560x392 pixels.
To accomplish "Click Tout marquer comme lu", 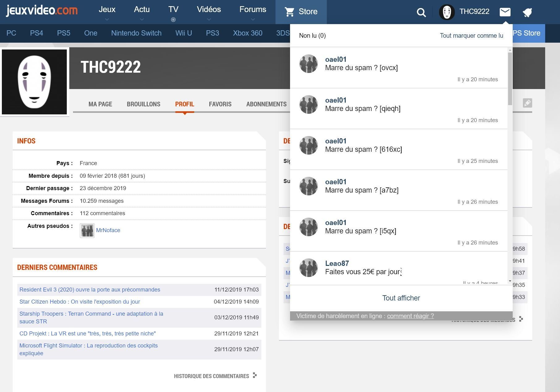I will (471, 36).
